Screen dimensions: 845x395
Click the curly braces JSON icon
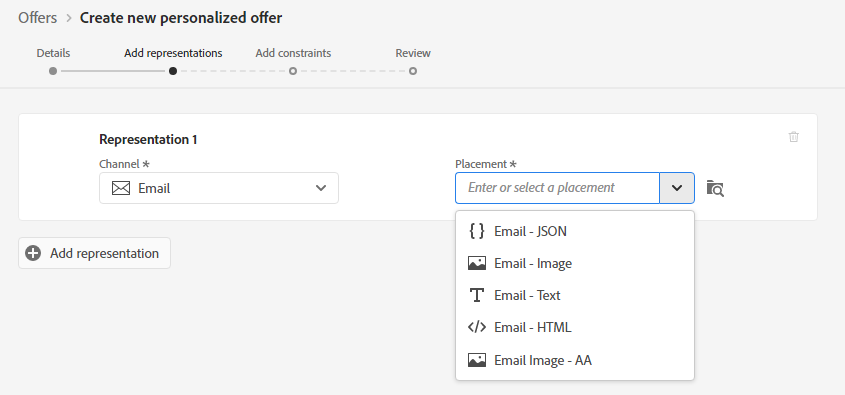click(477, 231)
